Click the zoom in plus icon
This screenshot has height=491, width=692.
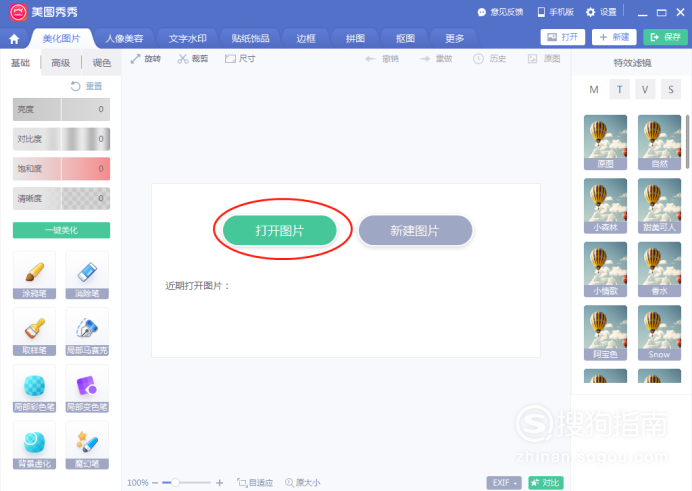(219, 483)
